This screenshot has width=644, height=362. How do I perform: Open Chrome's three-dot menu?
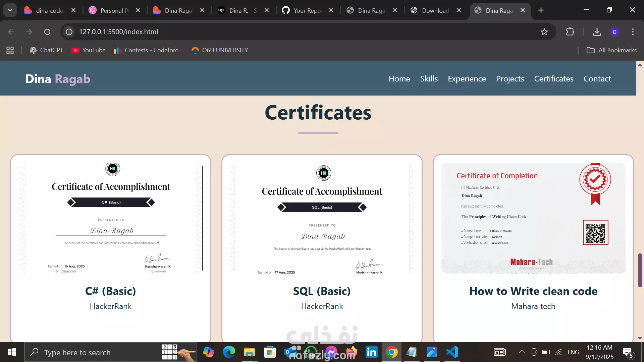tap(633, 32)
